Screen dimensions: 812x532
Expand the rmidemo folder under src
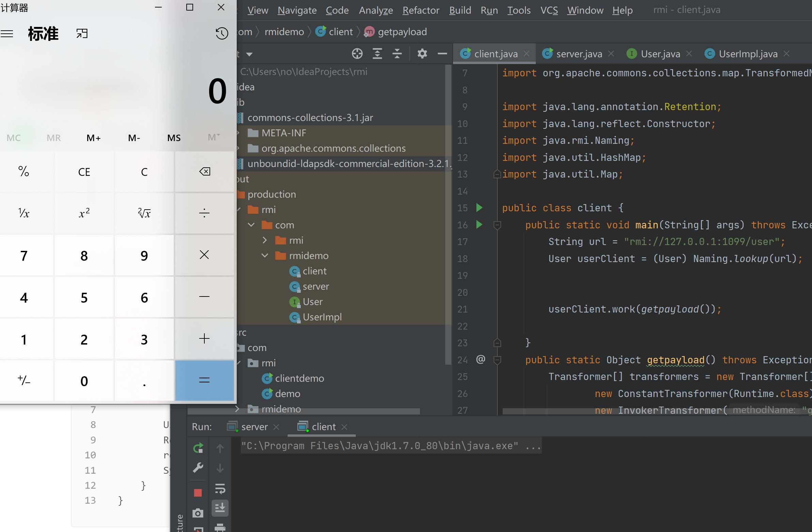(x=237, y=409)
